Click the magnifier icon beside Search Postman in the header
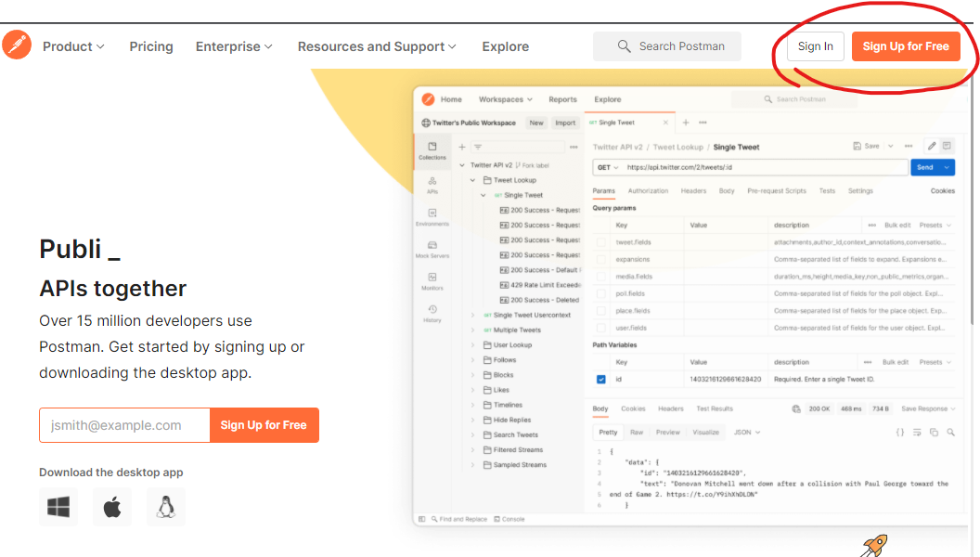 pyautogui.click(x=624, y=46)
